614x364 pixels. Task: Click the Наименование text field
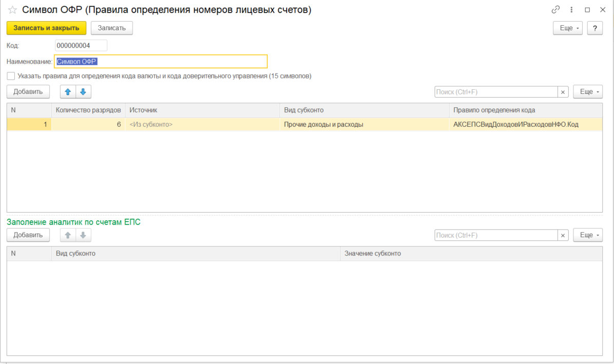coord(161,62)
